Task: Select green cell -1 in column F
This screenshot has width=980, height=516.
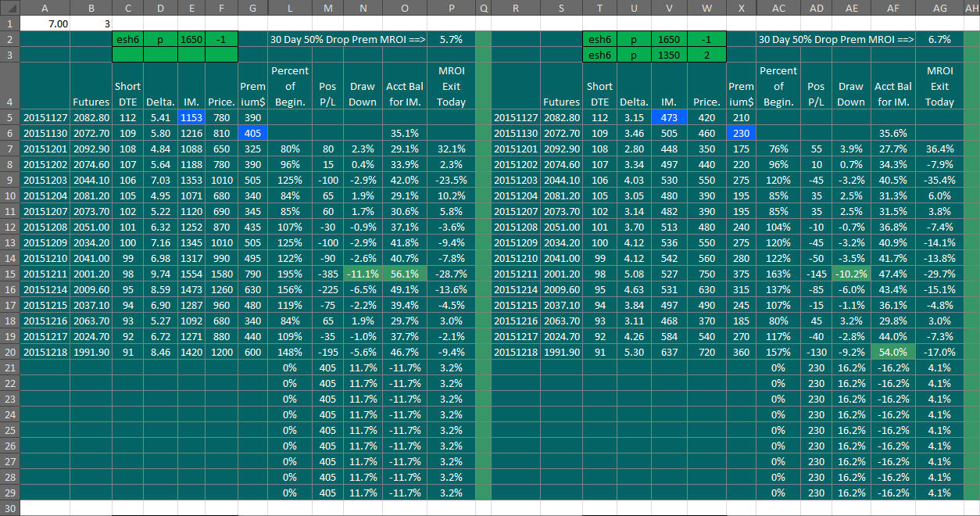Action: (x=221, y=39)
